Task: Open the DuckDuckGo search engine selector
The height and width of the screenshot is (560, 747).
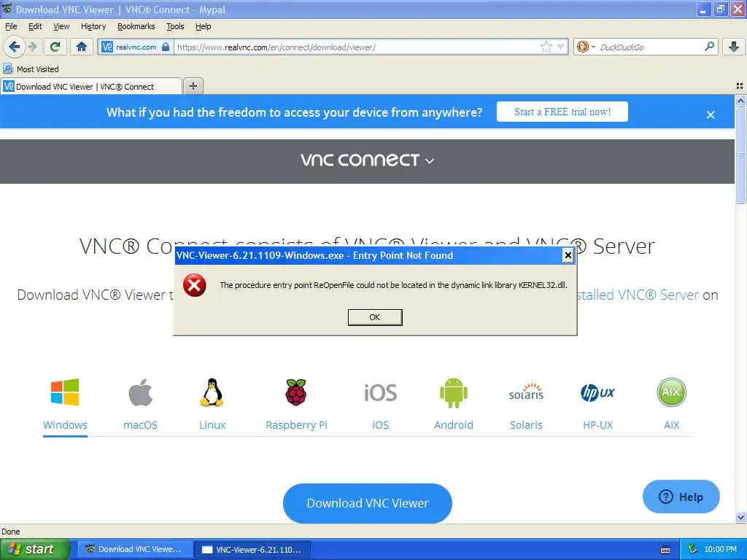Action: pos(586,47)
